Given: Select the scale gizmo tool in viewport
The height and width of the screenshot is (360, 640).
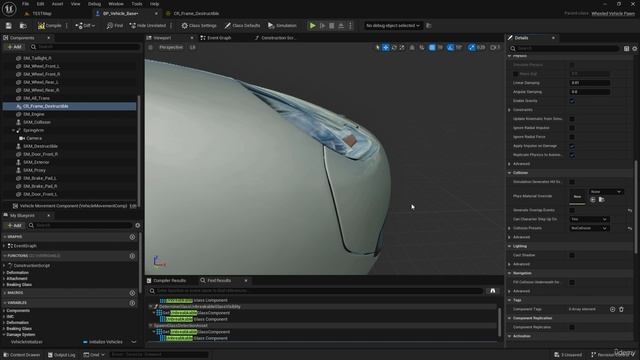Looking at the screenshot, I should (x=402, y=48).
